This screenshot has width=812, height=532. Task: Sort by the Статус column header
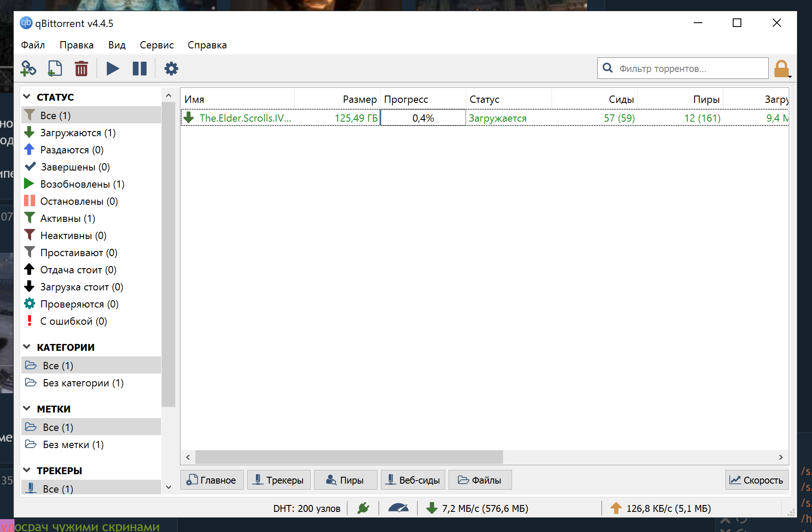pyautogui.click(x=509, y=99)
